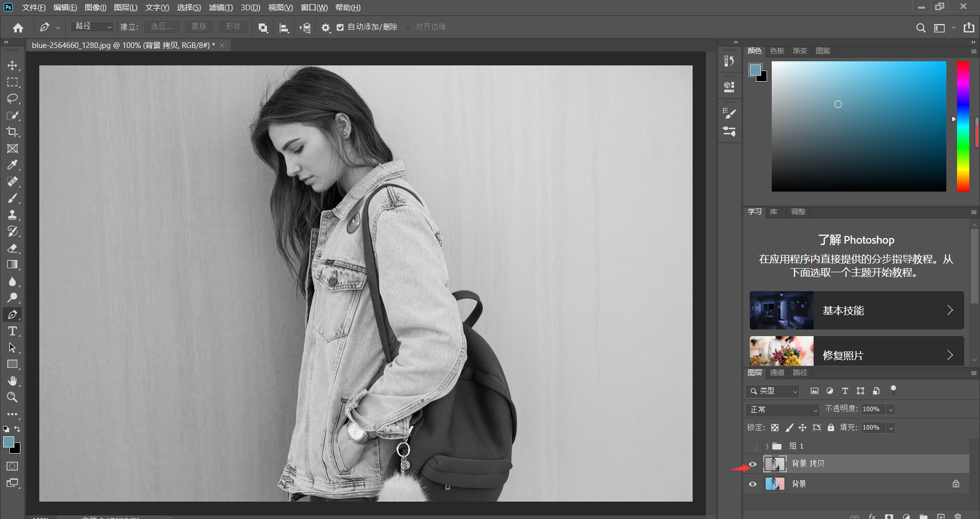The width and height of the screenshot is (980, 519).
Task: Show the 组 1 layer group
Action: coord(752,446)
